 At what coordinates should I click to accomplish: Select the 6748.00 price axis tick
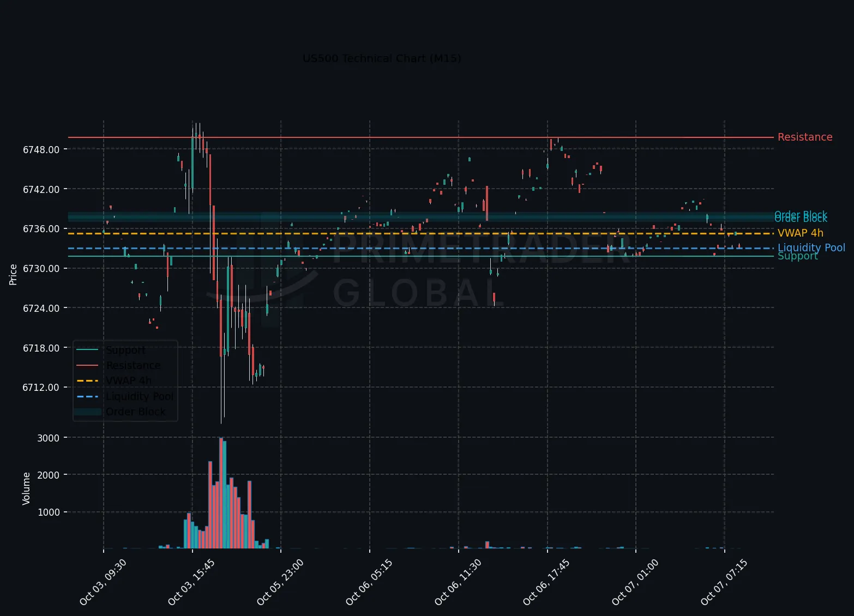(x=41, y=149)
